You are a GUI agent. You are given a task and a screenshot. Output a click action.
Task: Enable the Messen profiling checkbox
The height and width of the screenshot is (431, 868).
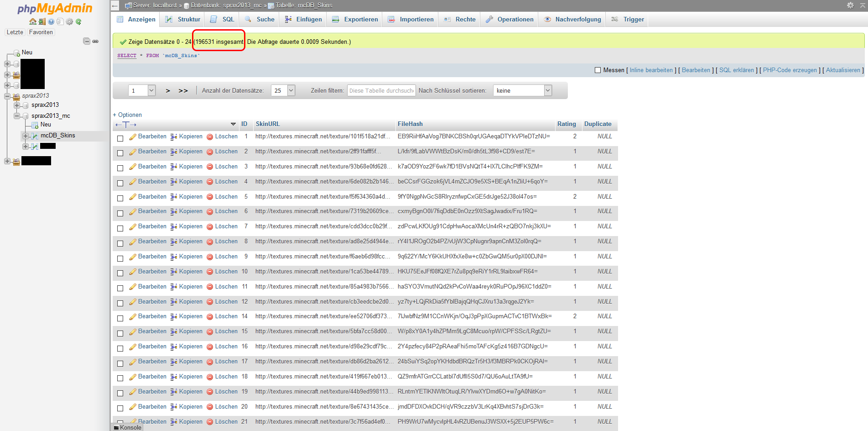tap(598, 70)
